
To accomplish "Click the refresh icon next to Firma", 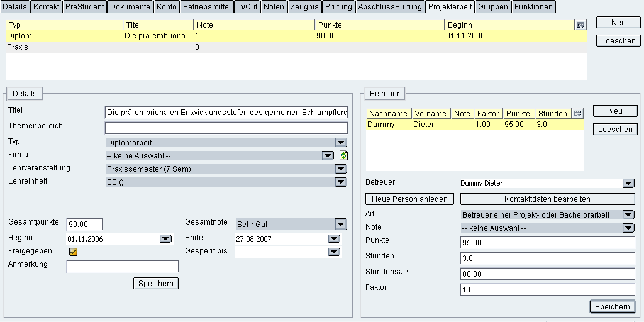I will coord(343,155).
